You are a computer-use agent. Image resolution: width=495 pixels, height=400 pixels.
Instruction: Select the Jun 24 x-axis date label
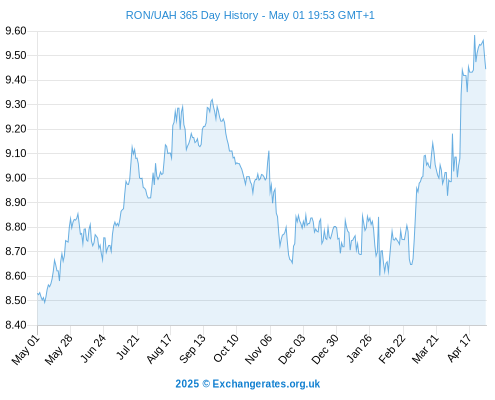[x=93, y=349]
